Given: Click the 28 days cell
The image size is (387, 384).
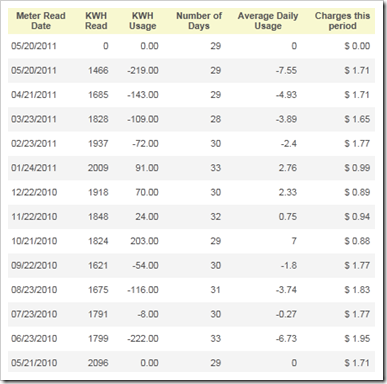Looking at the screenshot, I should [x=216, y=119].
